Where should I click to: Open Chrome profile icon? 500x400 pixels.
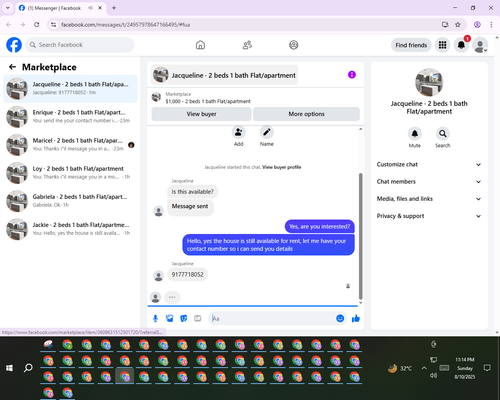[x=477, y=25]
